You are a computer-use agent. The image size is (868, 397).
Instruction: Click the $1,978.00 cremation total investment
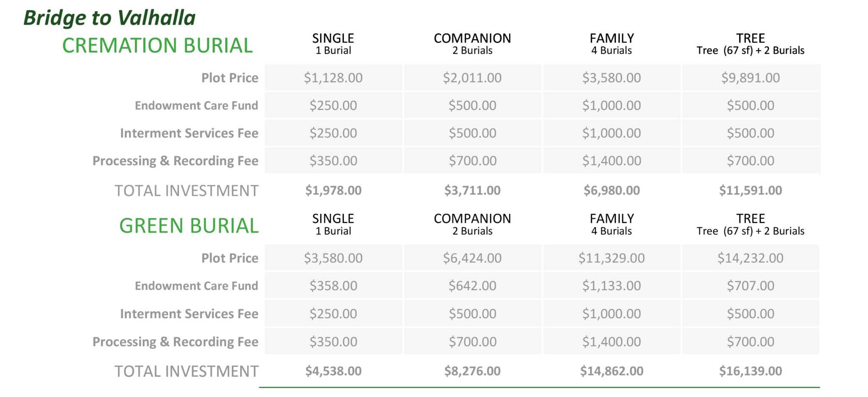coord(333,190)
